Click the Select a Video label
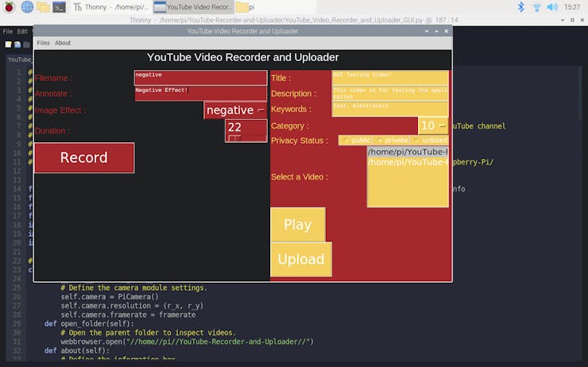This screenshot has height=367, width=588. (x=300, y=177)
